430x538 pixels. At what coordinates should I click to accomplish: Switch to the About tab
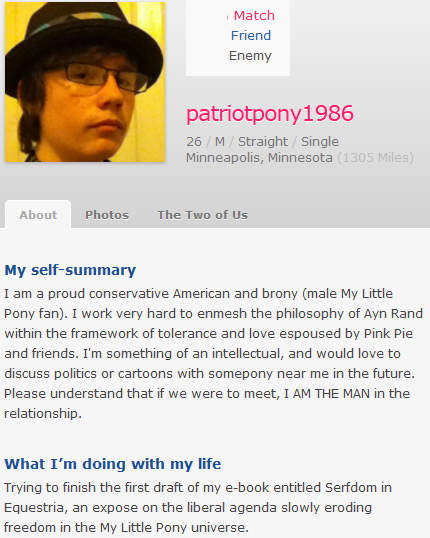coord(38,215)
